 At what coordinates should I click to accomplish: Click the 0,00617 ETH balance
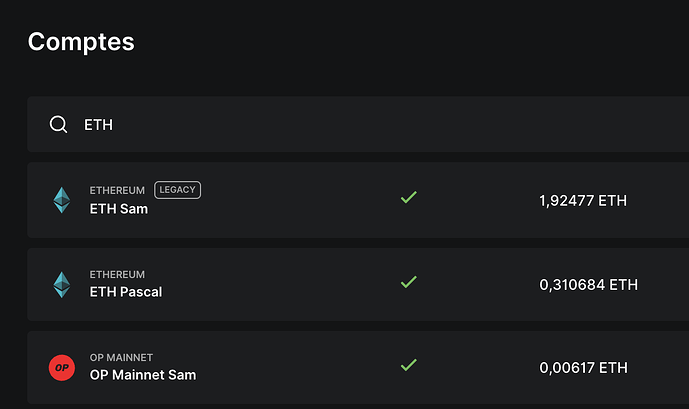point(583,368)
